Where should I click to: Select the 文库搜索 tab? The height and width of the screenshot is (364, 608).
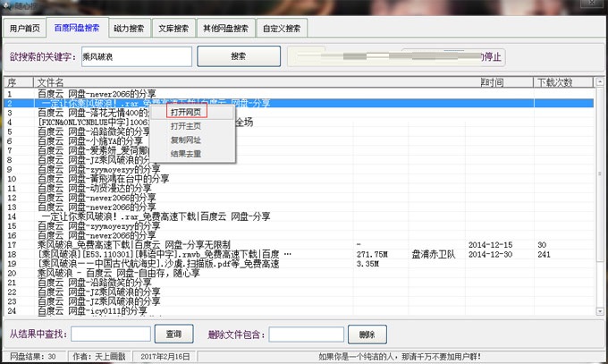click(174, 29)
